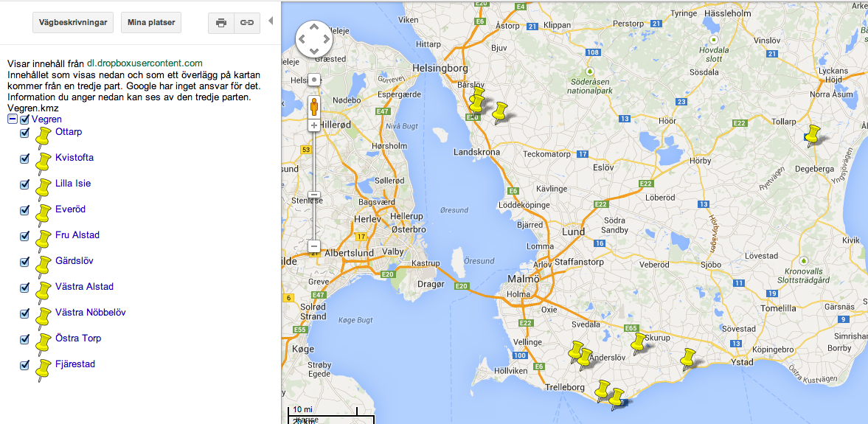Screen dimensions: 868x424
Task: Click the Street View Pegman icon
Action: tap(314, 107)
